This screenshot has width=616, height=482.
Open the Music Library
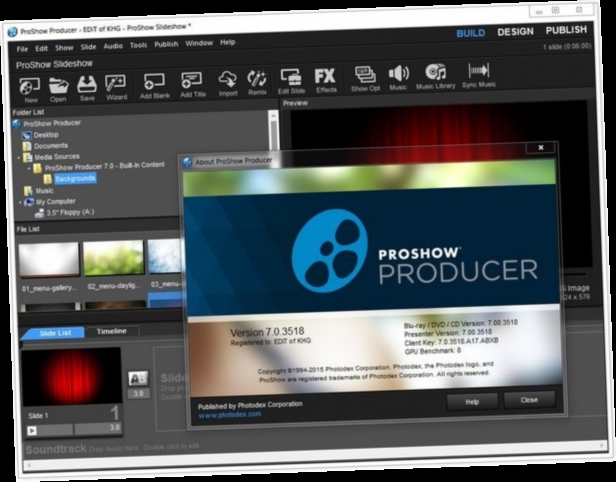pyautogui.click(x=436, y=76)
